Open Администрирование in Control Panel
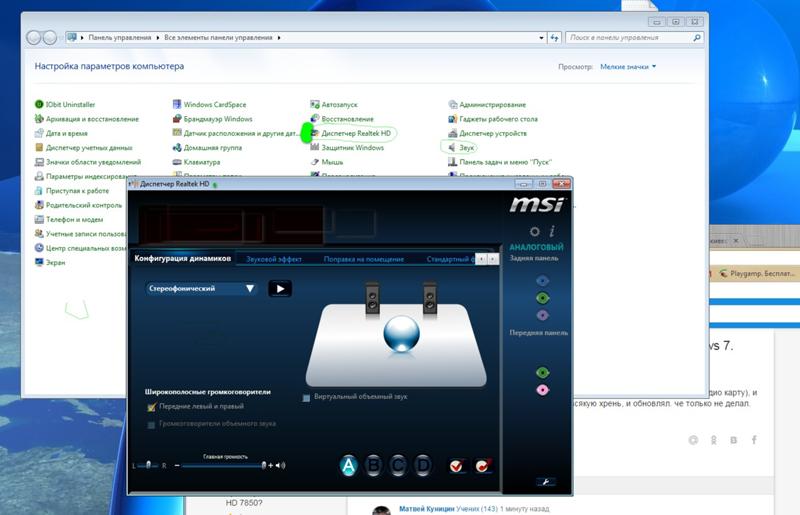800x515 pixels. pyautogui.click(x=487, y=104)
